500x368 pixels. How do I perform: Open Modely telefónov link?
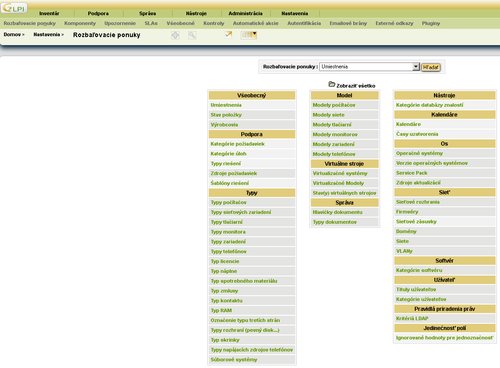pyautogui.click(x=334, y=154)
